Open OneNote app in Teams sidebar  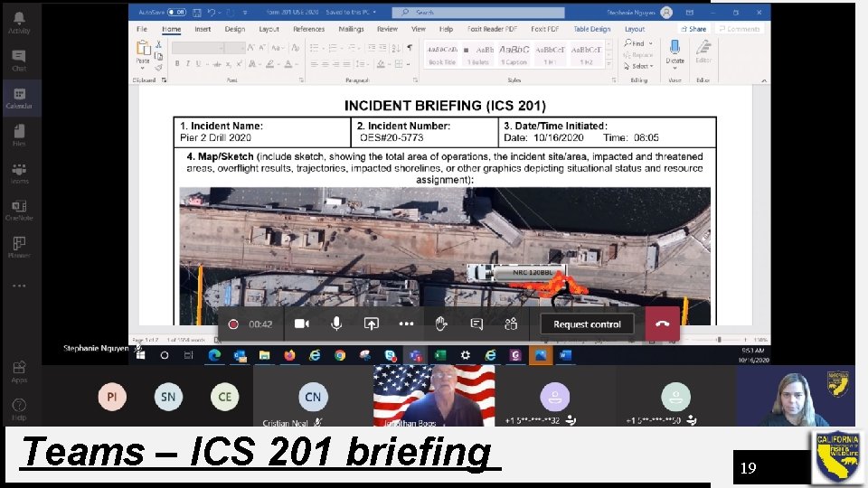point(19,211)
